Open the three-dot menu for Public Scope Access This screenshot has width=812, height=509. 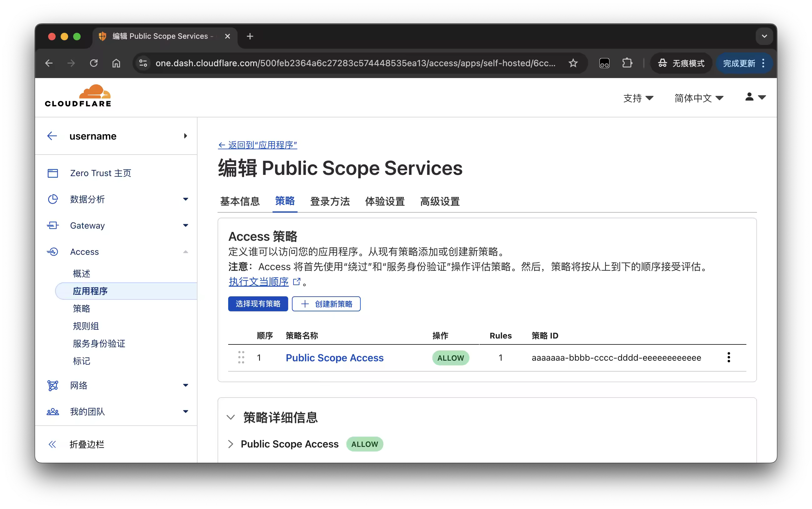[x=729, y=358]
